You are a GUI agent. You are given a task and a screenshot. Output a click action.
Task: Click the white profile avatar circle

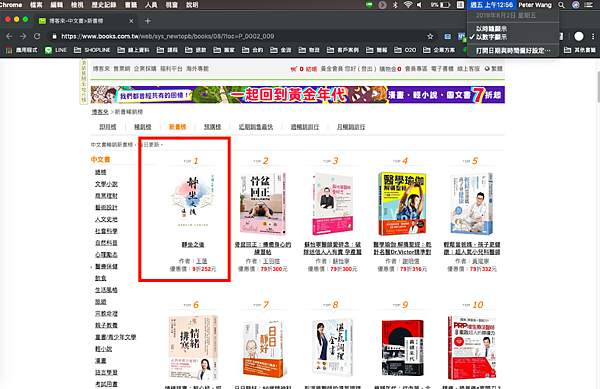[x=579, y=36]
